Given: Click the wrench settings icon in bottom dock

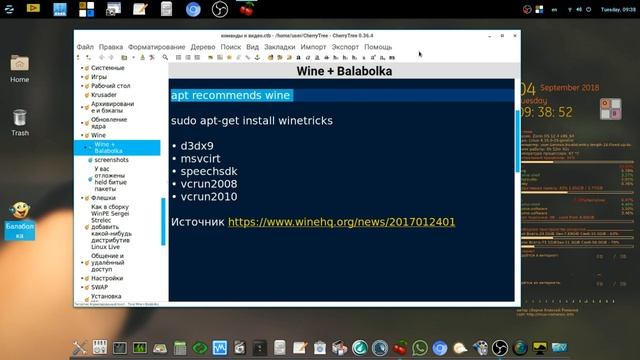Looking at the screenshot, I should [x=80, y=348].
